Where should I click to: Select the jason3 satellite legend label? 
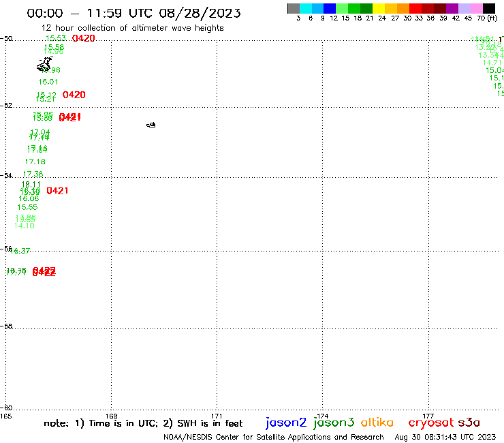(x=333, y=423)
